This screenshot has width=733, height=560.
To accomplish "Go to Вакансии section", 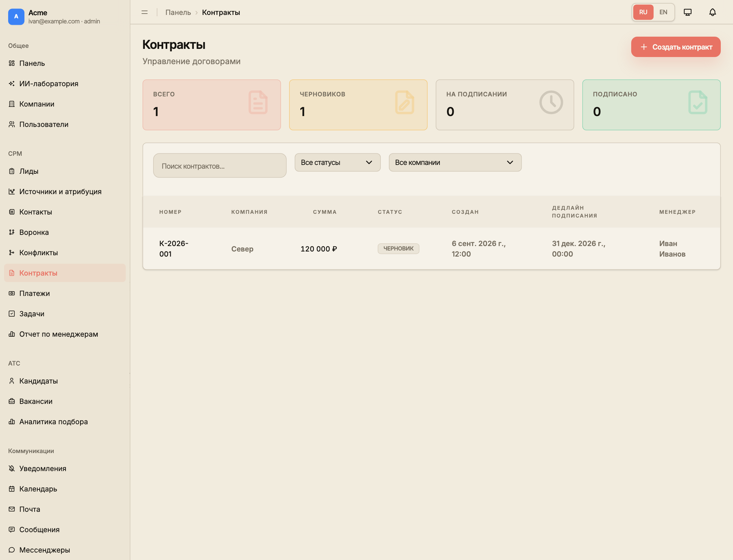I will 65,401.
